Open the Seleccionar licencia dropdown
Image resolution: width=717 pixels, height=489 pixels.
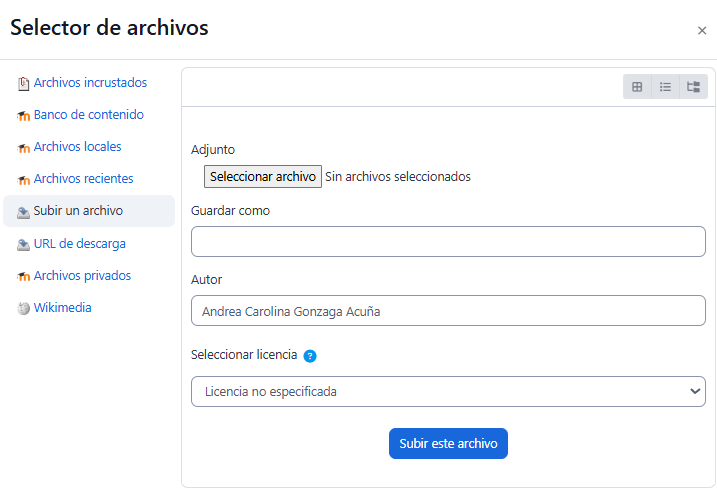pyautogui.click(x=448, y=391)
